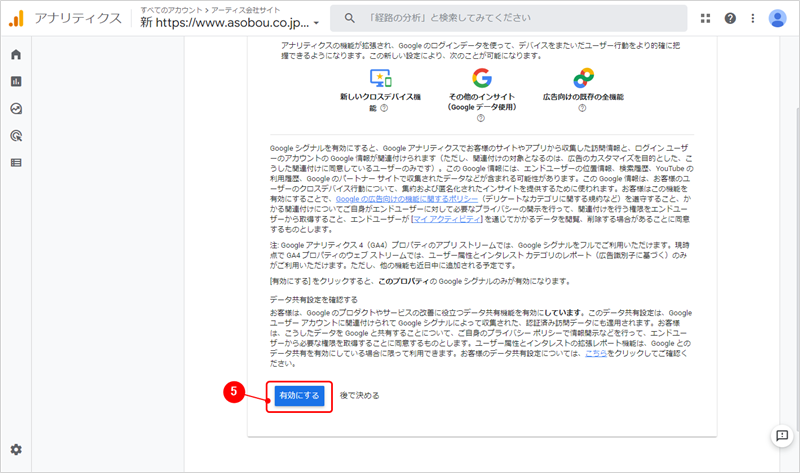This screenshot has height=473, width=800.
Task: Click the すべてのアカウント breadcrumb
Action: [171, 10]
